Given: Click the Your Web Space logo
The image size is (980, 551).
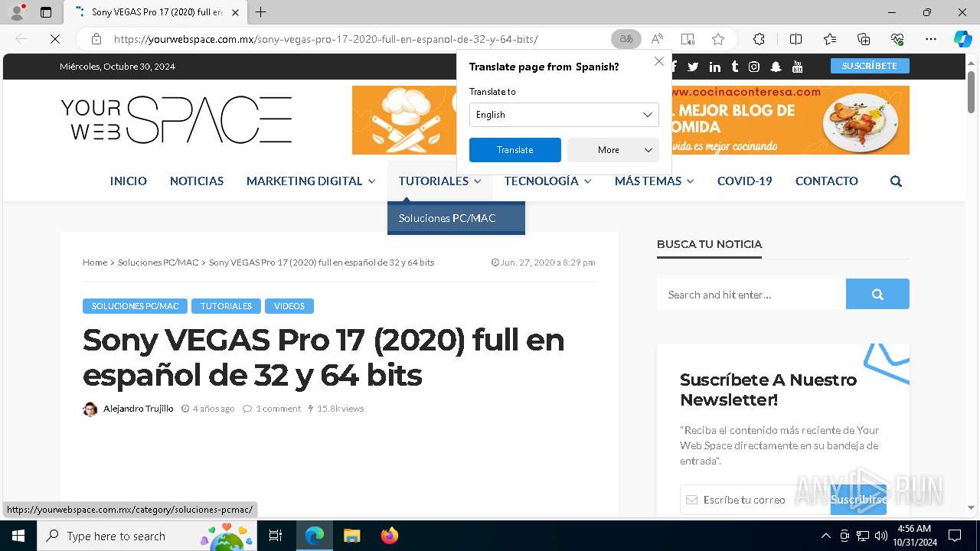Looking at the screenshot, I should 176,120.
